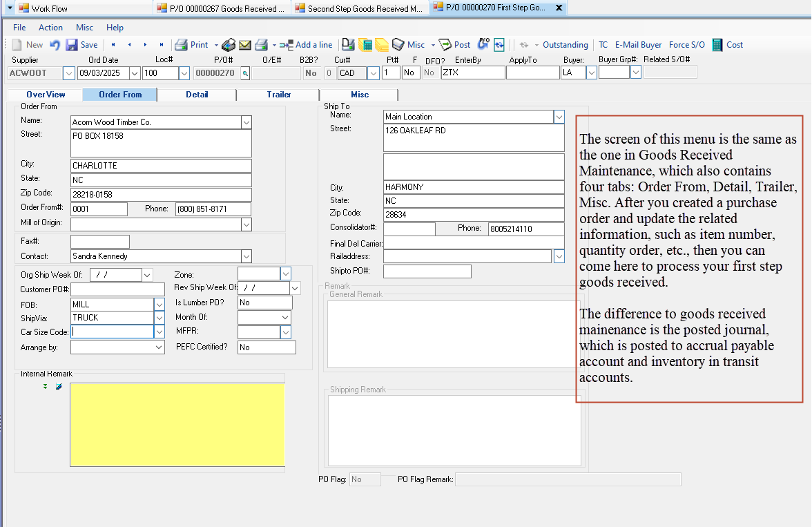This screenshot has width=812, height=527.
Task: Toggle the PEFC Certified? field
Action: click(267, 347)
